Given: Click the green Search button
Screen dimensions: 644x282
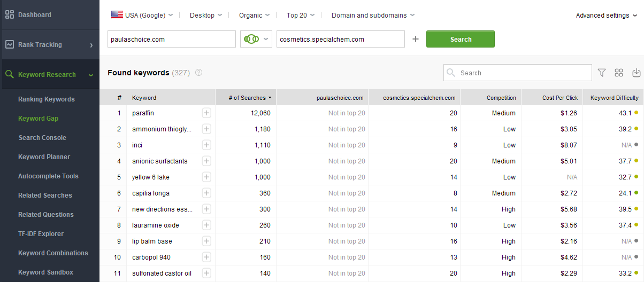Looking at the screenshot, I should [461, 39].
